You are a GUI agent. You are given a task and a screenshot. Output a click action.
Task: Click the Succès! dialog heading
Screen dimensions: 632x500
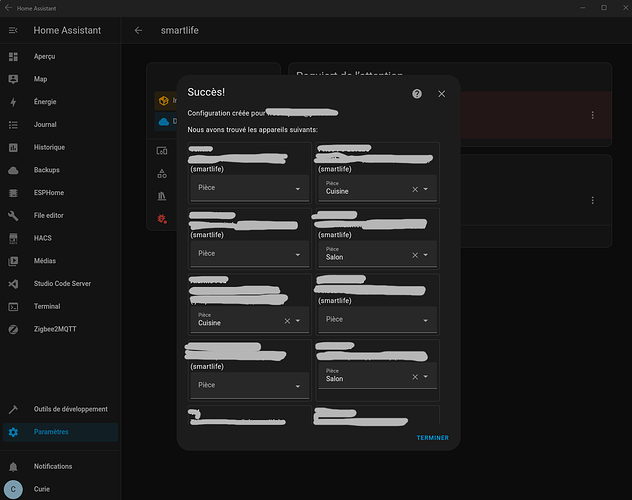(x=206, y=92)
